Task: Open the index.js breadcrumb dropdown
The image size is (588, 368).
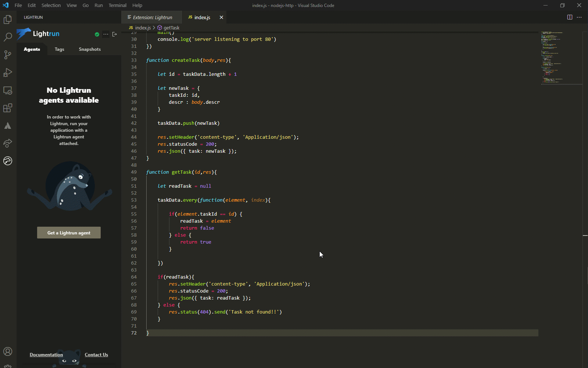Action: pyautogui.click(x=142, y=28)
